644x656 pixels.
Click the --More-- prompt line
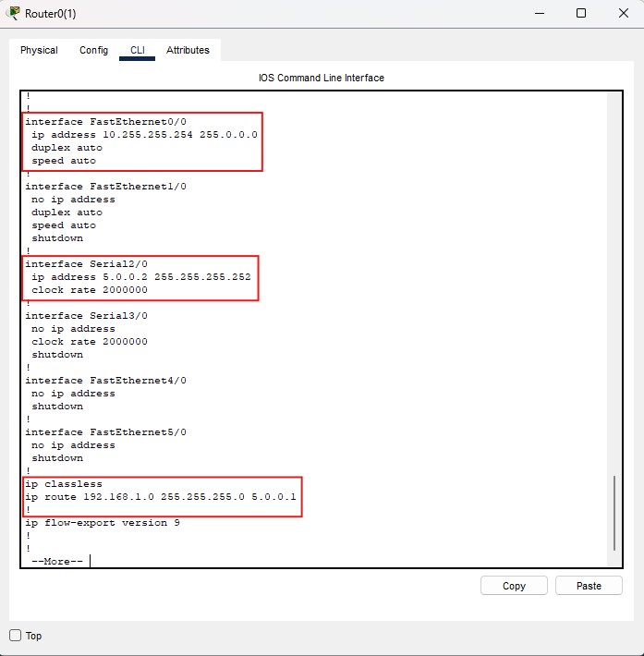57,562
